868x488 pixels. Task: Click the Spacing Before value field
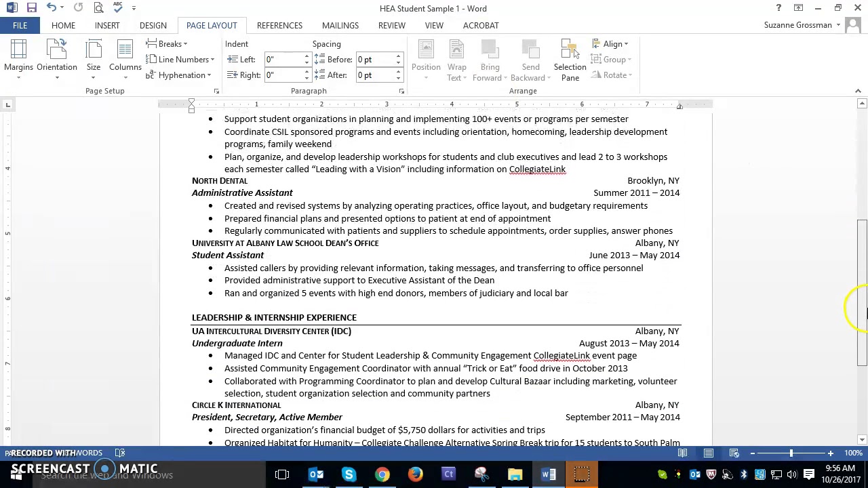tap(375, 60)
